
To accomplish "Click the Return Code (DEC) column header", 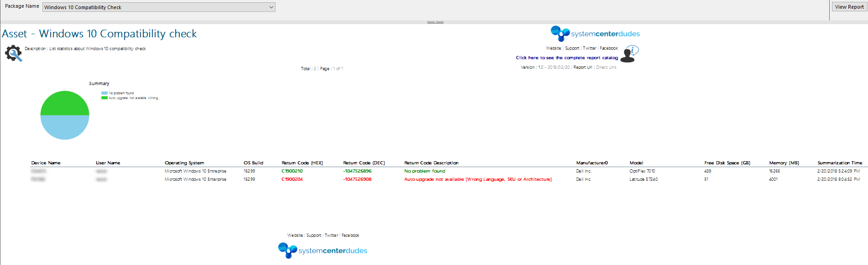I will click(364, 163).
